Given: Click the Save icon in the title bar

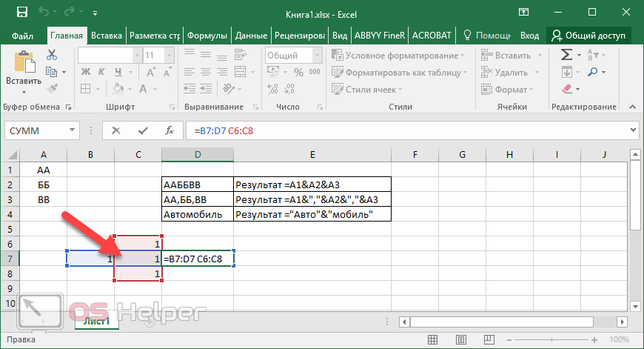Looking at the screenshot, I should pos(21,13).
